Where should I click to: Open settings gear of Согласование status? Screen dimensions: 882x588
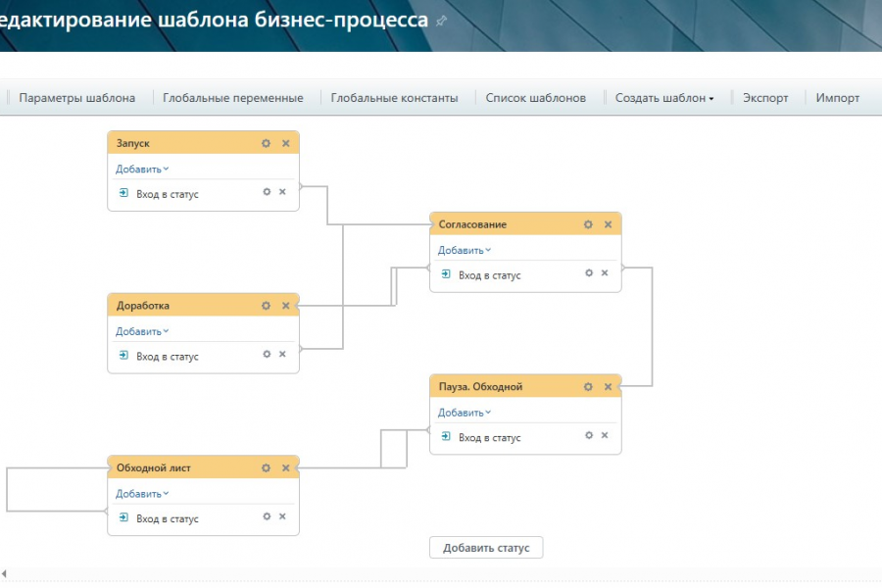click(588, 224)
